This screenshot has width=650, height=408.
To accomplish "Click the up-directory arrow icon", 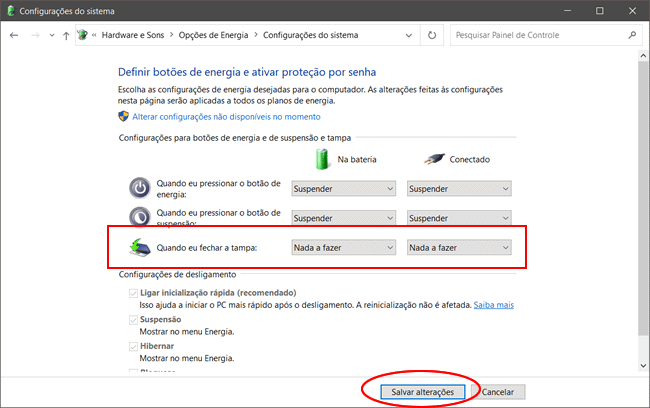I will 66,35.
